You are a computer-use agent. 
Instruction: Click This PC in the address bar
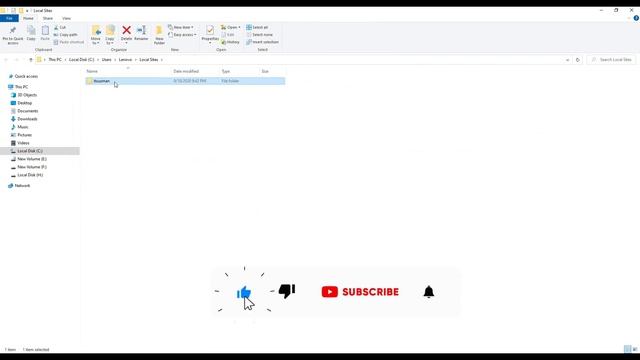[55, 60]
